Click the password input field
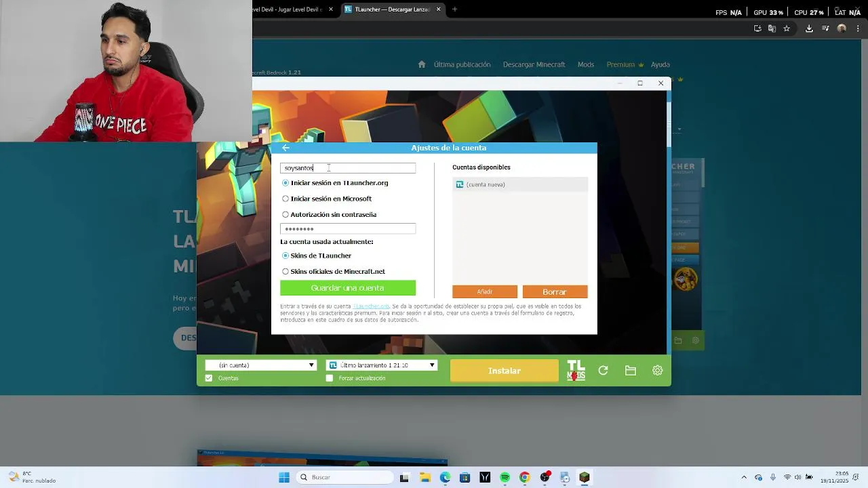868x488 pixels. point(348,229)
